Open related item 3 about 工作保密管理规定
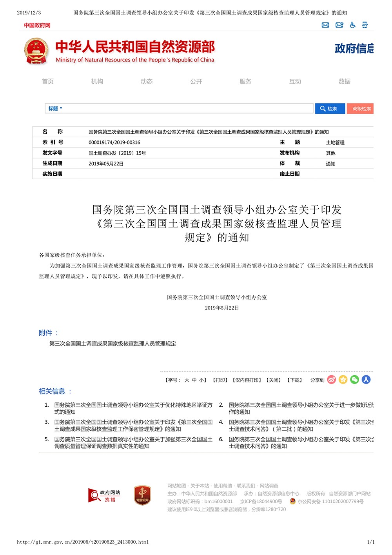 point(133,426)
